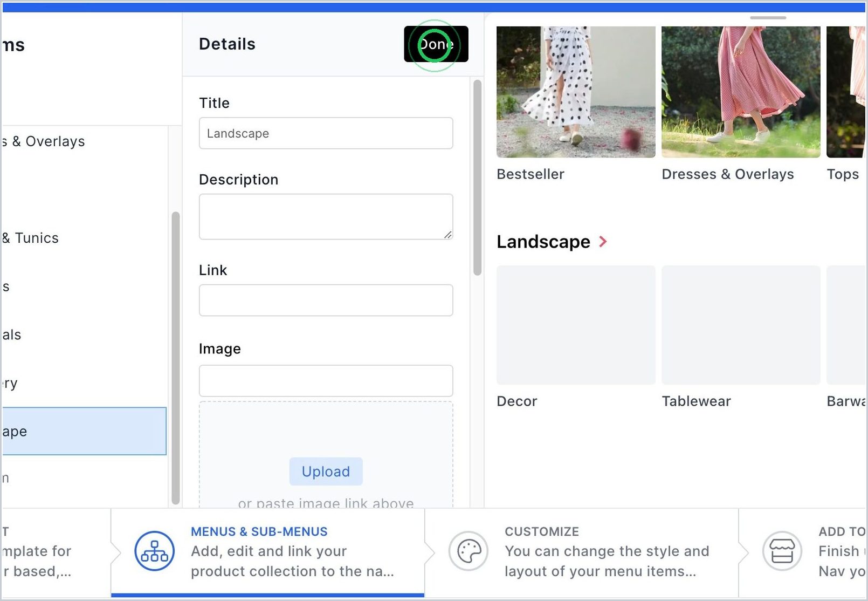Click the Dresses & Overlays label text

[x=728, y=174]
